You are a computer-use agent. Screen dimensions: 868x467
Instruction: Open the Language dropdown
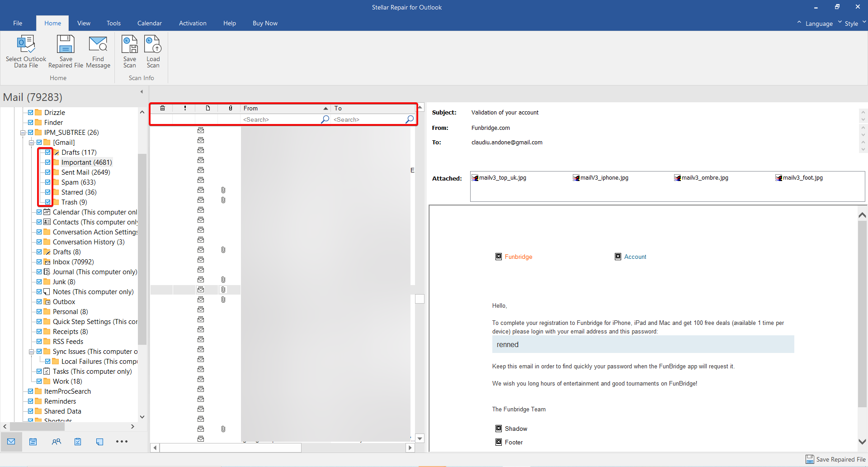click(819, 24)
